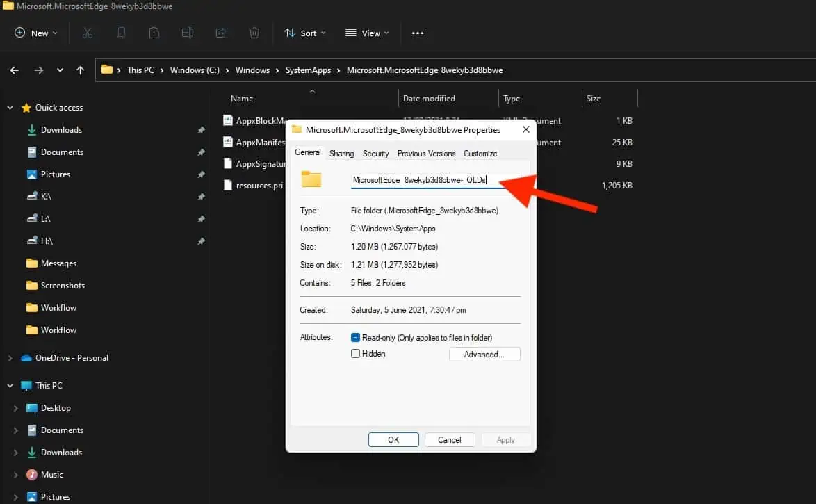Click SystemApps in the address breadcrumb

308,70
